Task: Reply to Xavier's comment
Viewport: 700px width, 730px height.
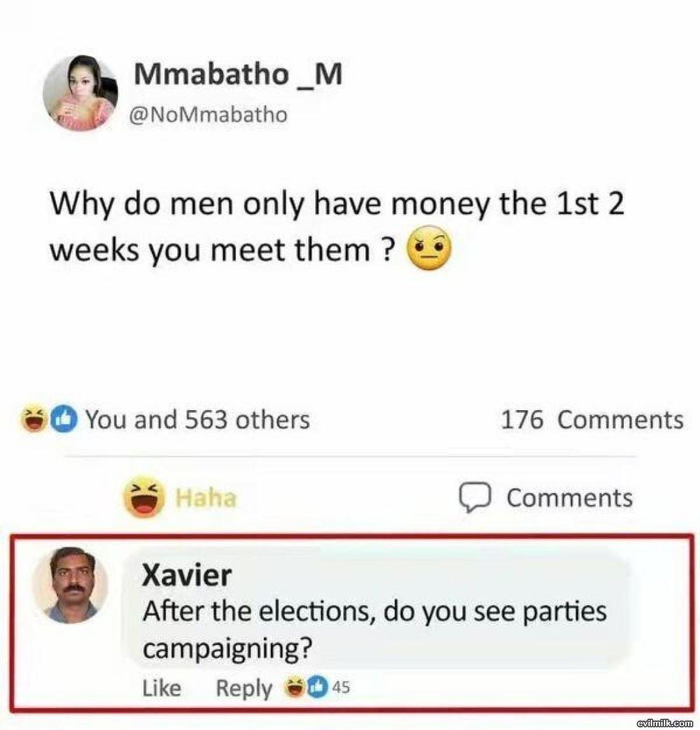Action: (x=244, y=689)
